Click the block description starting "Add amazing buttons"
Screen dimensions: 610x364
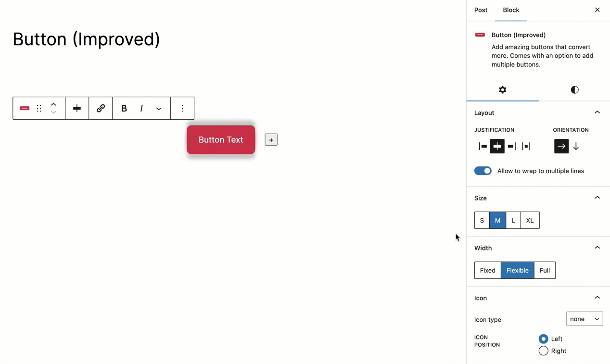[542, 56]
